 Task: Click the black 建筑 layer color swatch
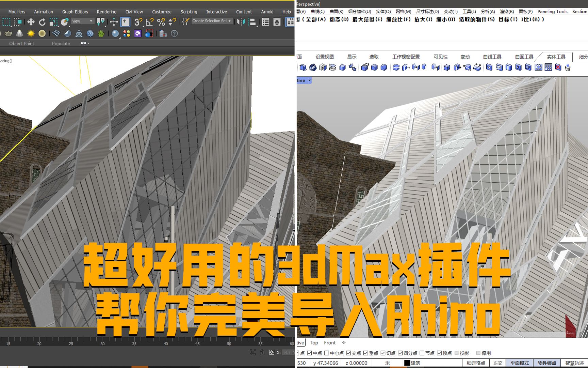point(407,363)
